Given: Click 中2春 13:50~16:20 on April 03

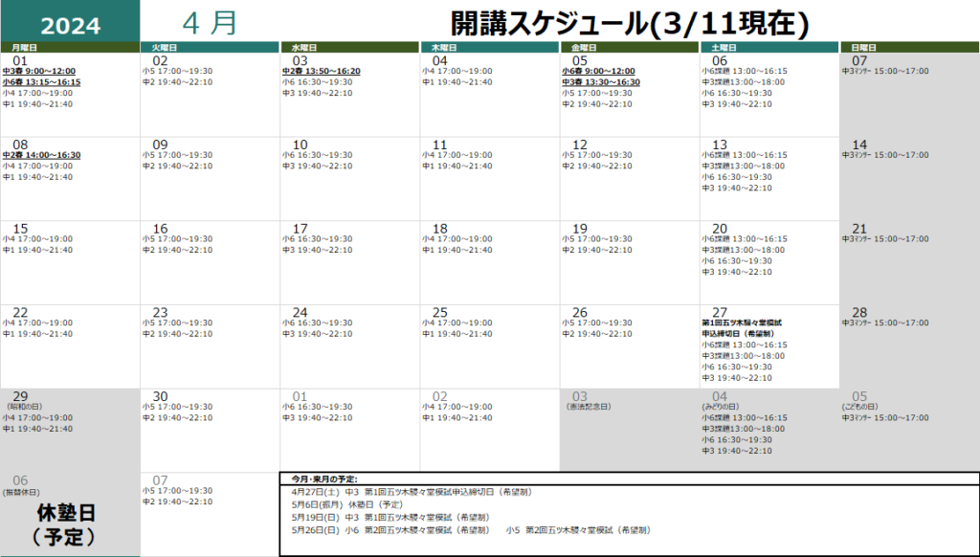Looking at the screenshot, I should (x=321, y=71).
